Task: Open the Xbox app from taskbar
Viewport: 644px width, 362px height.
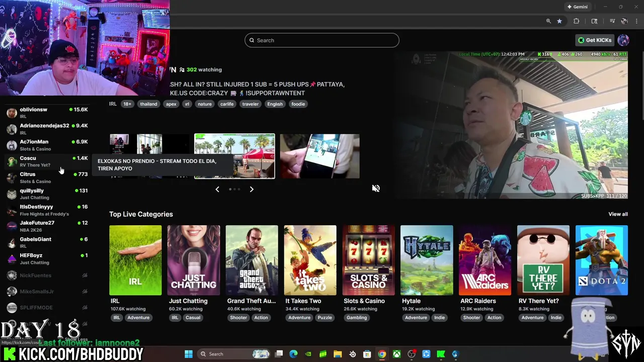Action: coord(397,354)
